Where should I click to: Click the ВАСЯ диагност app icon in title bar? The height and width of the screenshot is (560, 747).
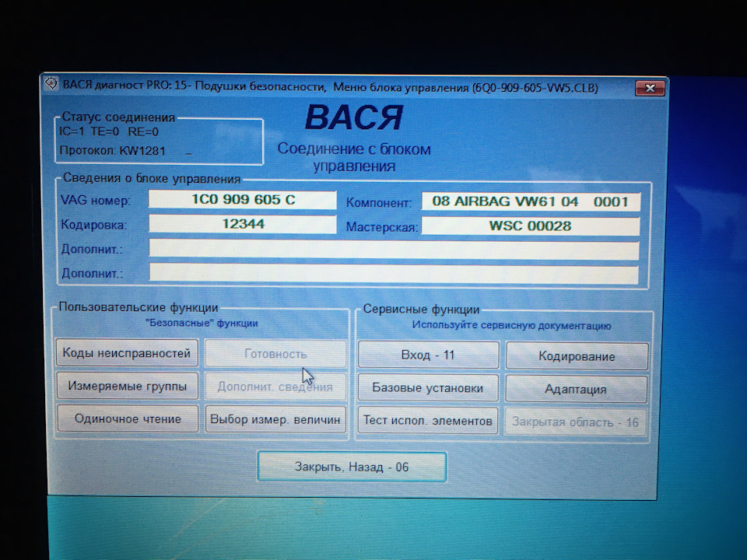51,84
